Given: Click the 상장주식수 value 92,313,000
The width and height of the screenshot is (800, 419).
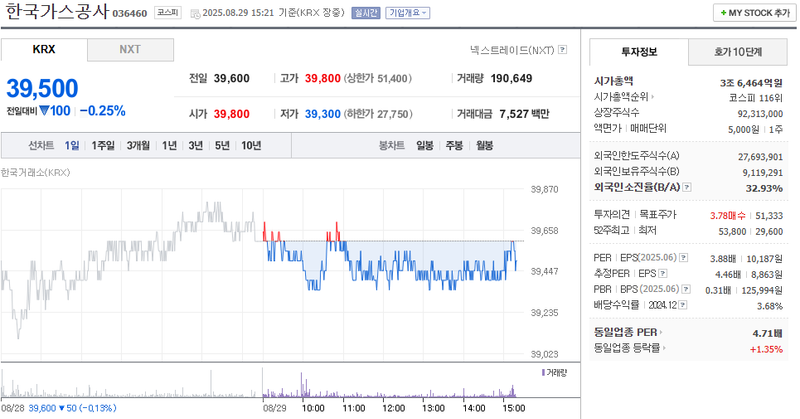Looking at the screenshot, I should [x=760, y=114].
